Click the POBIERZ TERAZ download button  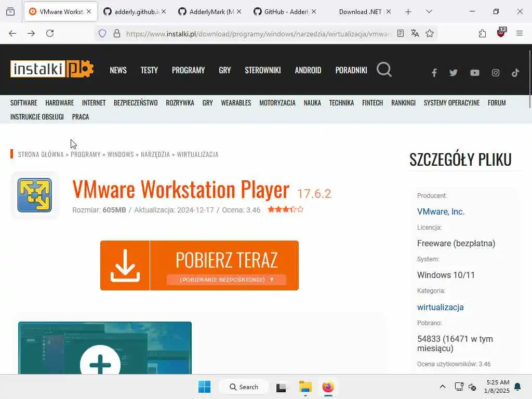199,265
